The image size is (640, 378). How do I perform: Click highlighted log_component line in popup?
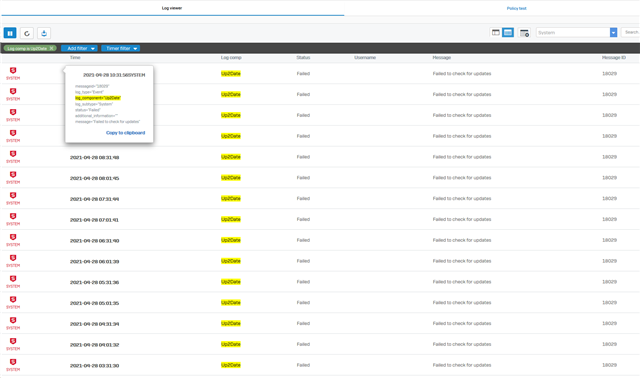tap(98, 98)
